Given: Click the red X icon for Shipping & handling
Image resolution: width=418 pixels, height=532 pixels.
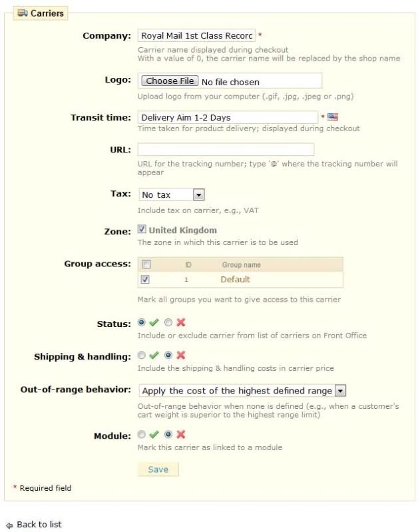Looking at the screenshot, I should (181, 356).
